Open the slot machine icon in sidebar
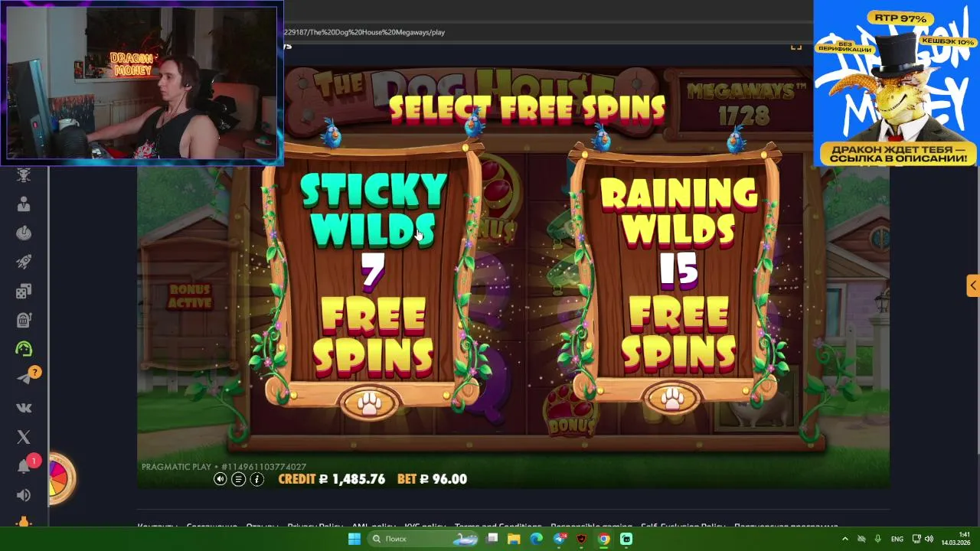This screenshot has height=551, width=980. (x=24, y=320)
